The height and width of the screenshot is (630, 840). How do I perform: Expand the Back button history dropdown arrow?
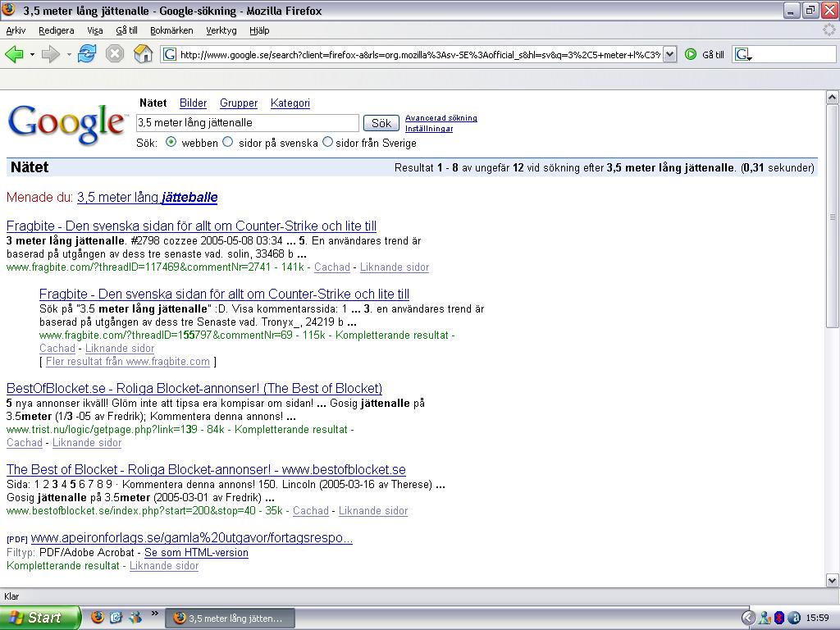click(x=32, y=55)
